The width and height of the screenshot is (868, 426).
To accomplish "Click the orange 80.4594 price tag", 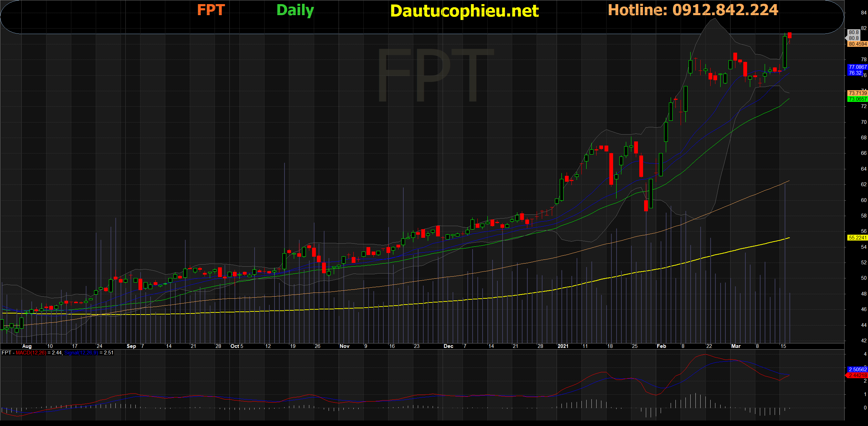I will coord(857,44).
